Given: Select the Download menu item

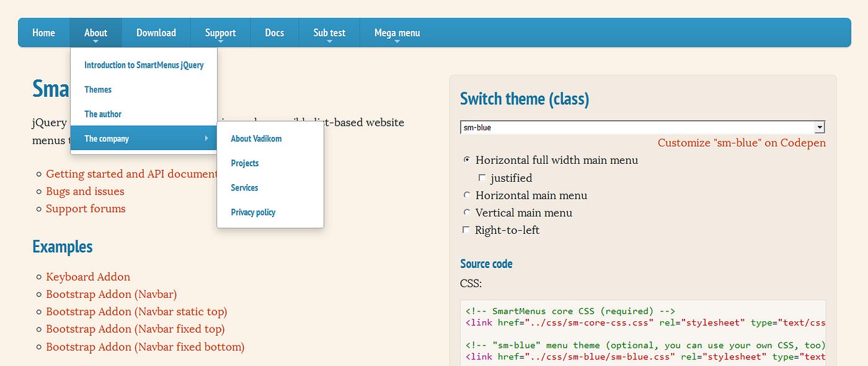Looking at the screenshot, I should (x=156, y=32).
